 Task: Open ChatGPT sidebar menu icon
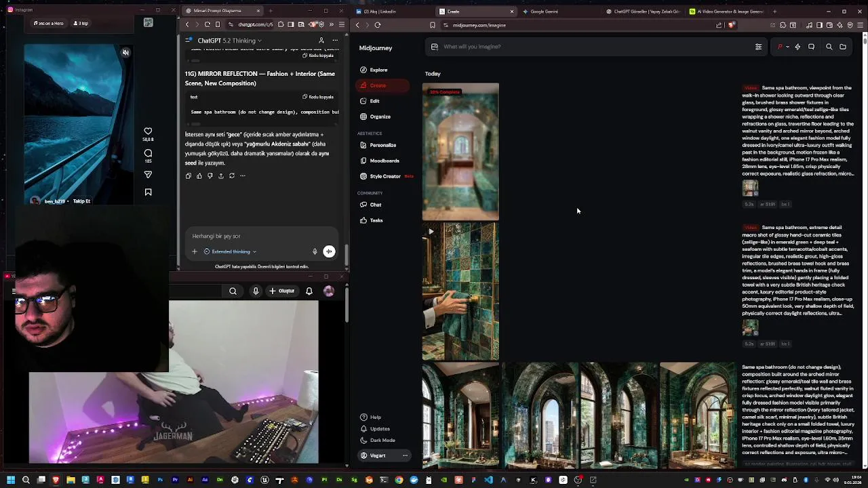click(189, 41)
